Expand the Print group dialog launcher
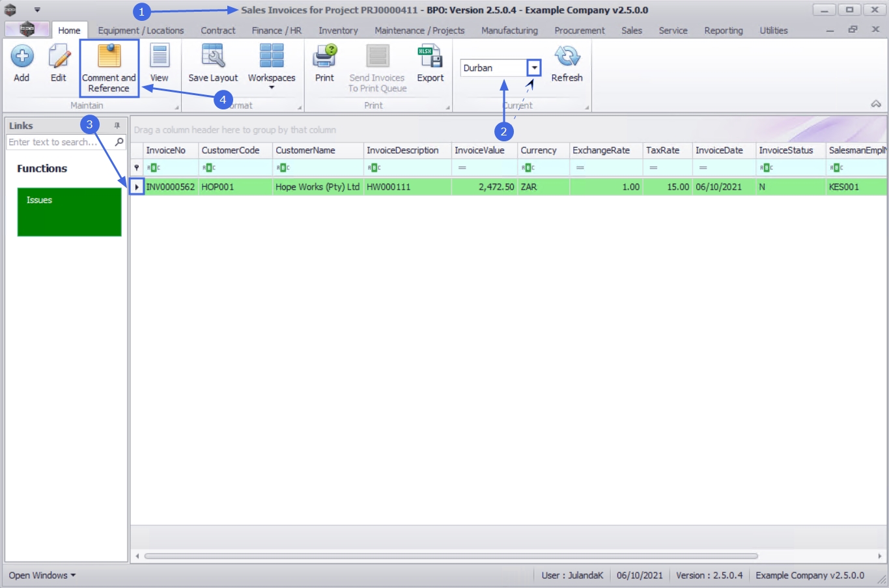 click(447, 107)
